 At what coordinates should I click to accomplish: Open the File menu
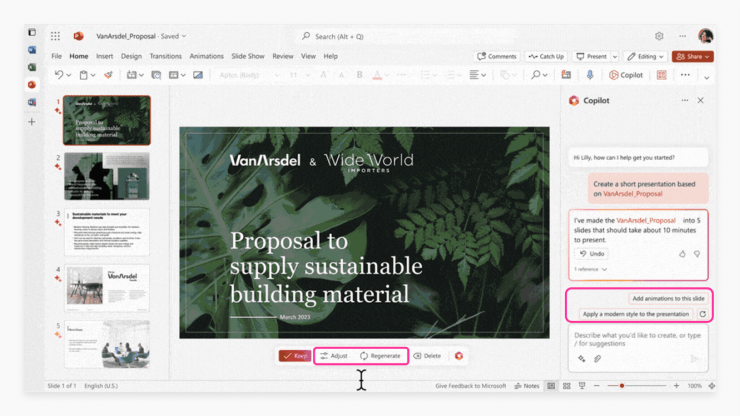[57, 56]
